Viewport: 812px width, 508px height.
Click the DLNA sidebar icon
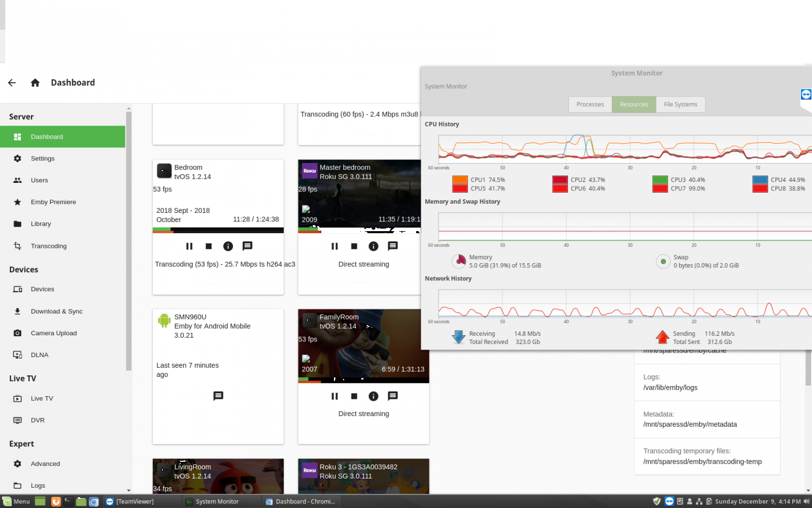click(x=17, y=355)
